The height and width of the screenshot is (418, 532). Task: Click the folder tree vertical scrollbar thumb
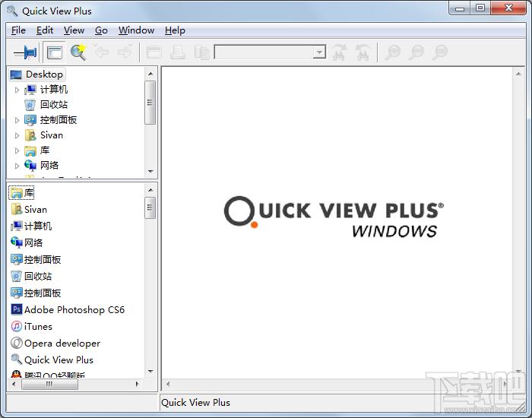(150, 103)
